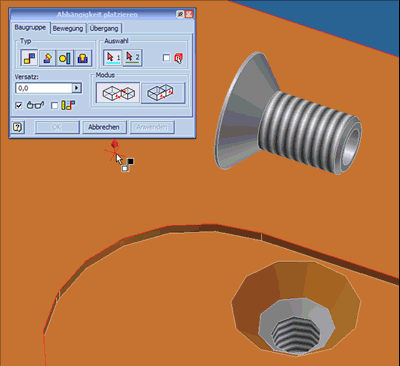Image resolution: width=400 pixels, height=366 pixels.
Task: Select the countersunk screw in viewport
Action: [x=287, y=113]
